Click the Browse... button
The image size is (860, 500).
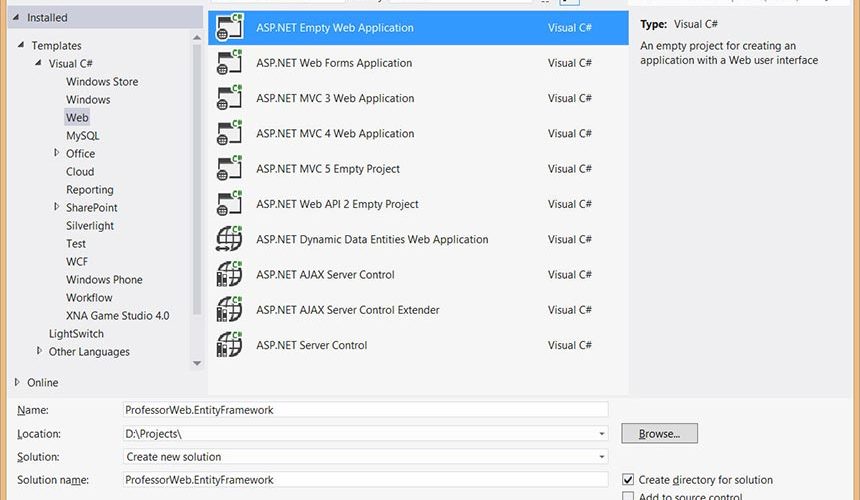tap(659, 434)
